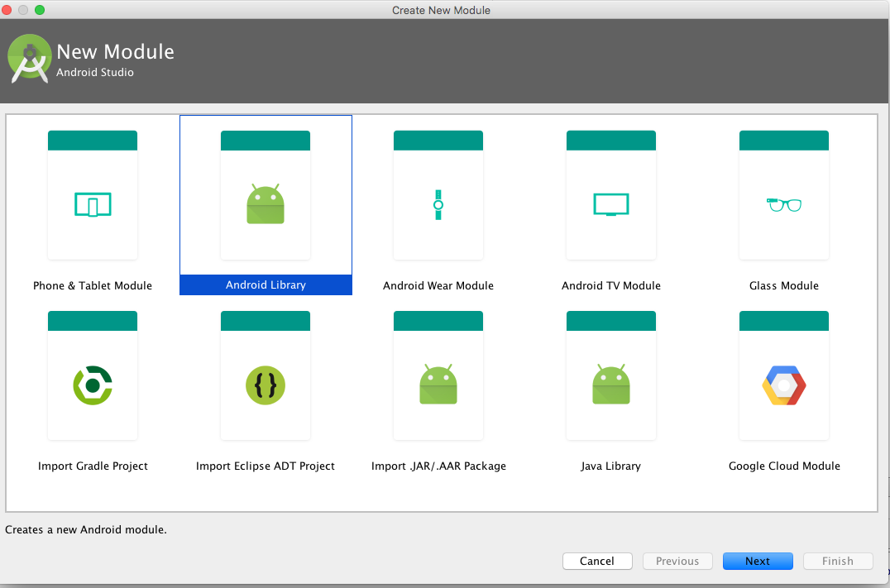Select the Android TV screen icon
890x588 pixels.
pos(611,205)
